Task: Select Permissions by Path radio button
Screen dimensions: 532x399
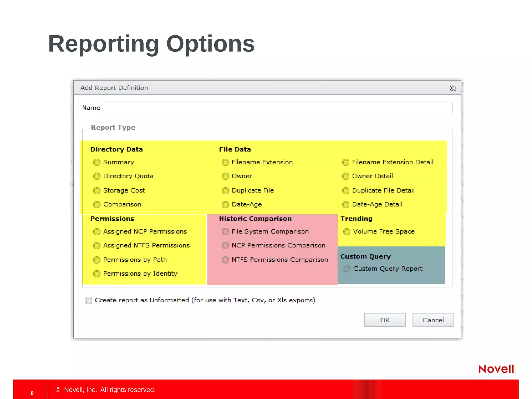Action: point(97,260)
